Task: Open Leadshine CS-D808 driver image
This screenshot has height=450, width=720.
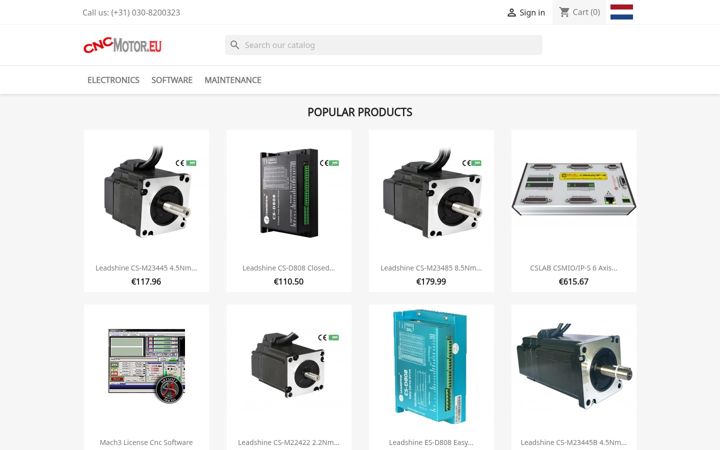Action: [x=289, y=193]
